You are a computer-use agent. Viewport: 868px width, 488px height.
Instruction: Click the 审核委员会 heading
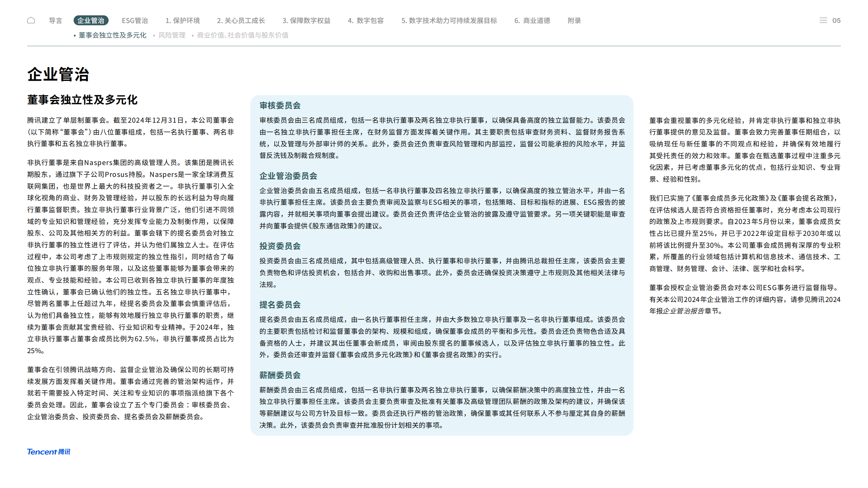pyautogui.click(x=280, y=105)
